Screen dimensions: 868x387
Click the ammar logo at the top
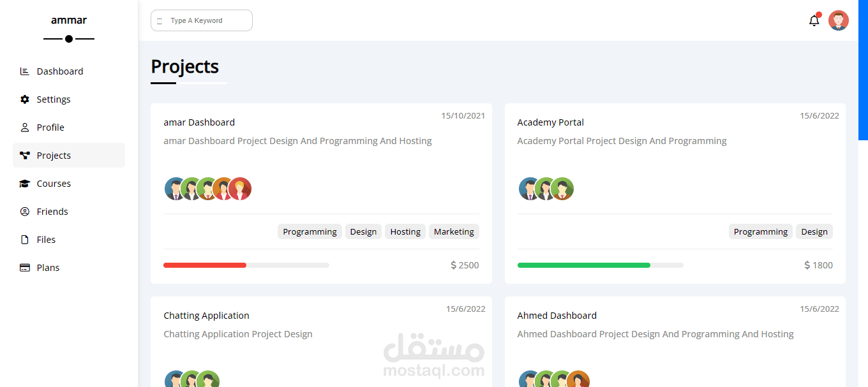68,20
